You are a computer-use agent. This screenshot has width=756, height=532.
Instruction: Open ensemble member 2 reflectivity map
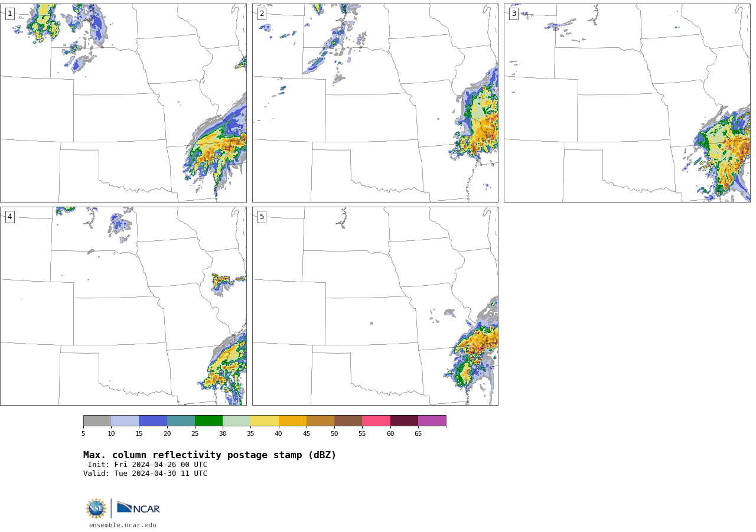[x=375, y=103]
